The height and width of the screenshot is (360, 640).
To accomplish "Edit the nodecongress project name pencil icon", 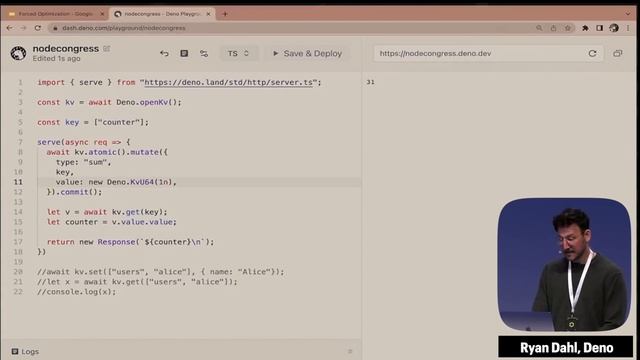I will [x=107, y=49].
